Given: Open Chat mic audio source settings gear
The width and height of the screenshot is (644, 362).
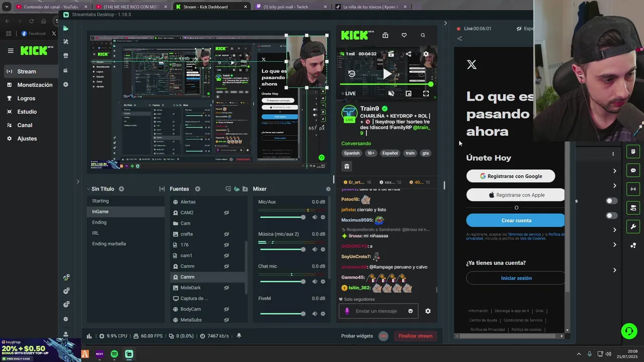Looking at the screenshot, I should pos(323,282).
